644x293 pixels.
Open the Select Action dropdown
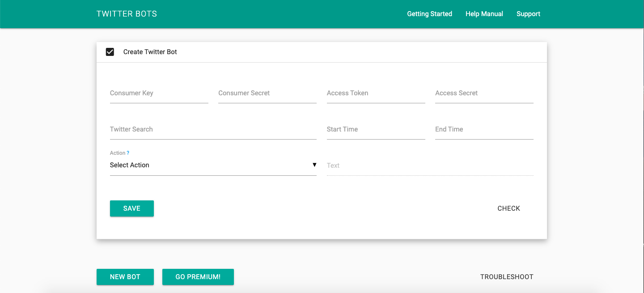213,165
